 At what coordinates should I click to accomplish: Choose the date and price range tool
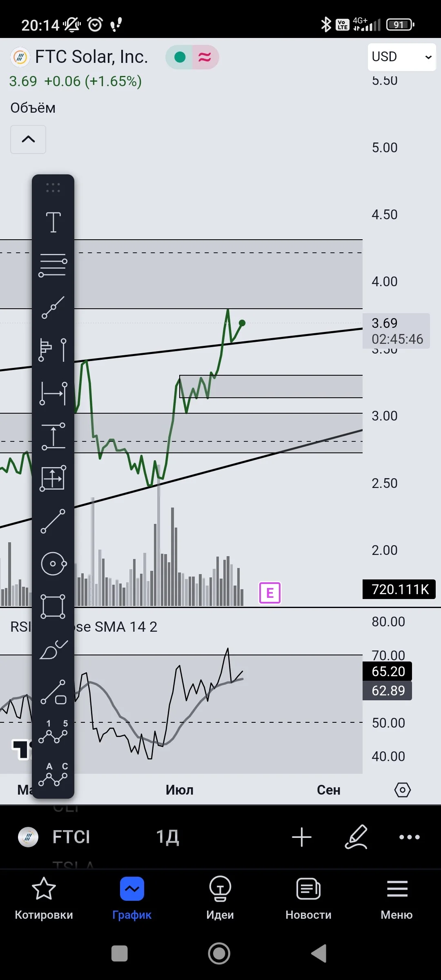53,478
